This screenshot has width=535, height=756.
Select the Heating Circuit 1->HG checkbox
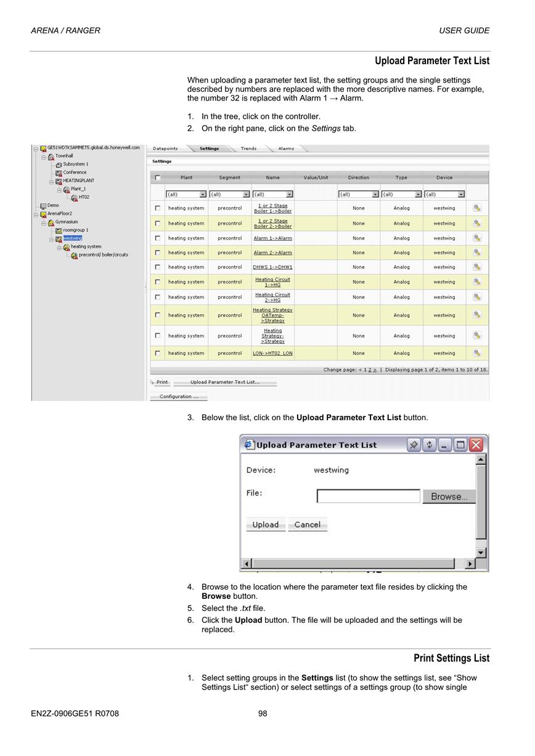point(158,282)
